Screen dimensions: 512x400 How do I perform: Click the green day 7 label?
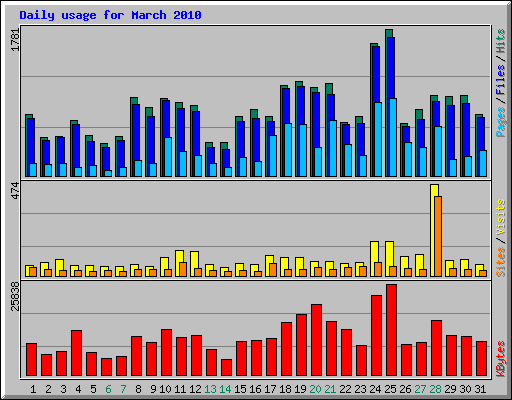pyautogui.click(x=123, y=389)
